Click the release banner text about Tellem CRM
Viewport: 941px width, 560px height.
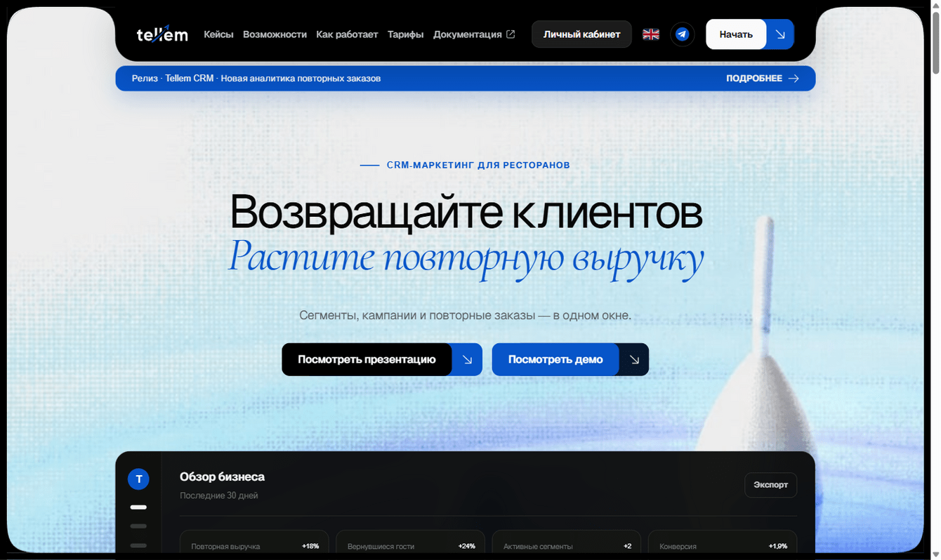point(256,79)
